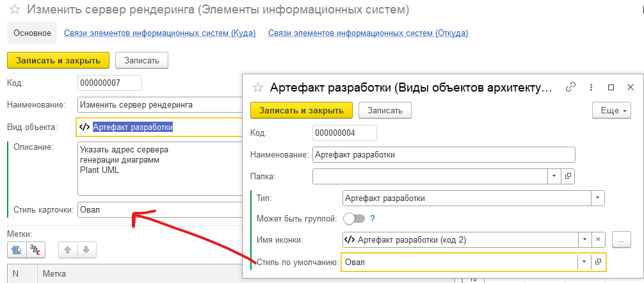Image resolution: width=644 pixels, height=283 pixels.
Task: Expand the Еще menu button
Action: (614, 110)
